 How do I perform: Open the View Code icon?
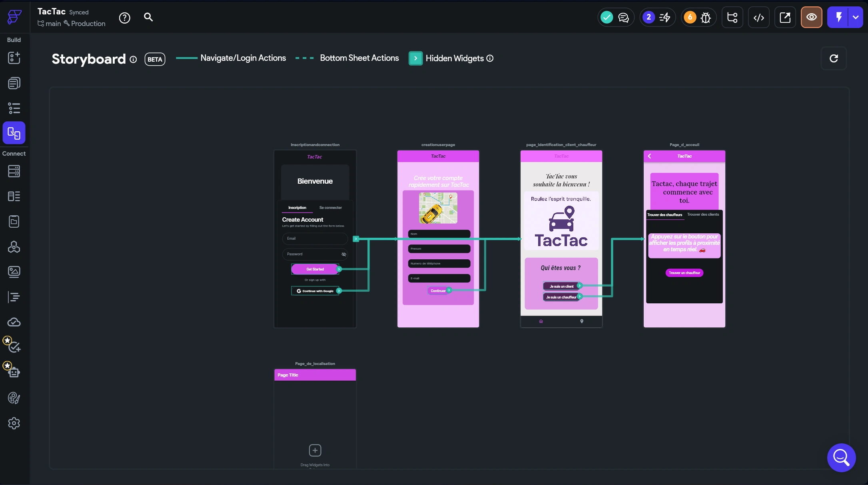pyautogui.click(x=758, y=17)
